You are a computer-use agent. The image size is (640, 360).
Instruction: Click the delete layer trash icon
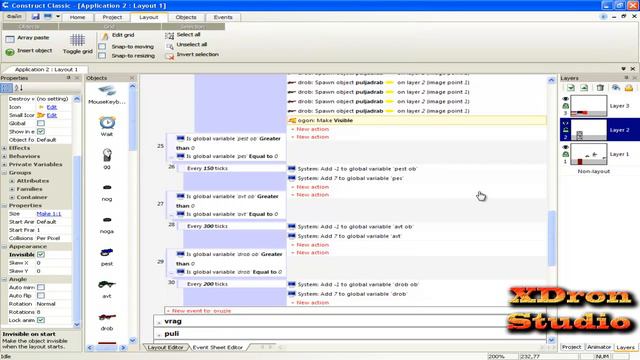pos(600,88)
